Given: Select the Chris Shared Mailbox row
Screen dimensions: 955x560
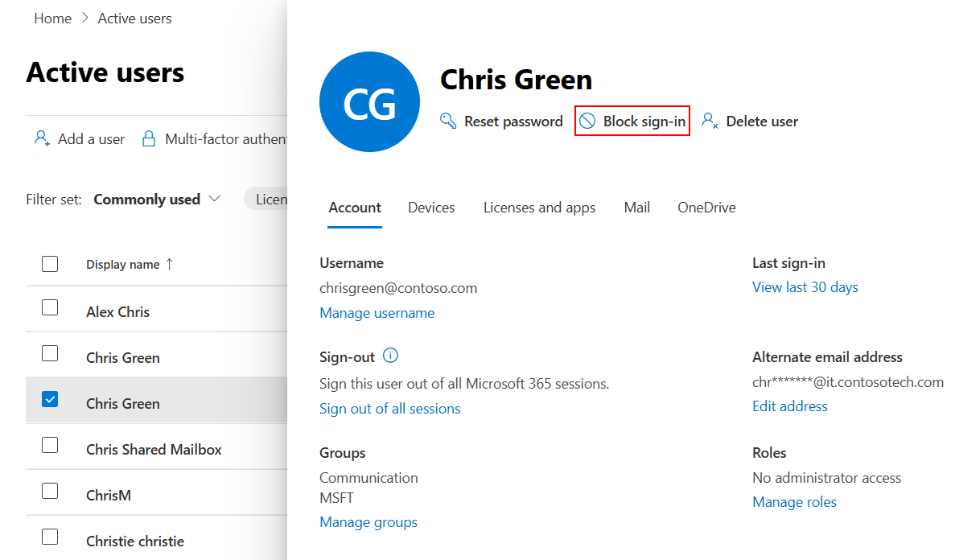Looking at the screenshot, I should [x=153, y=449].
